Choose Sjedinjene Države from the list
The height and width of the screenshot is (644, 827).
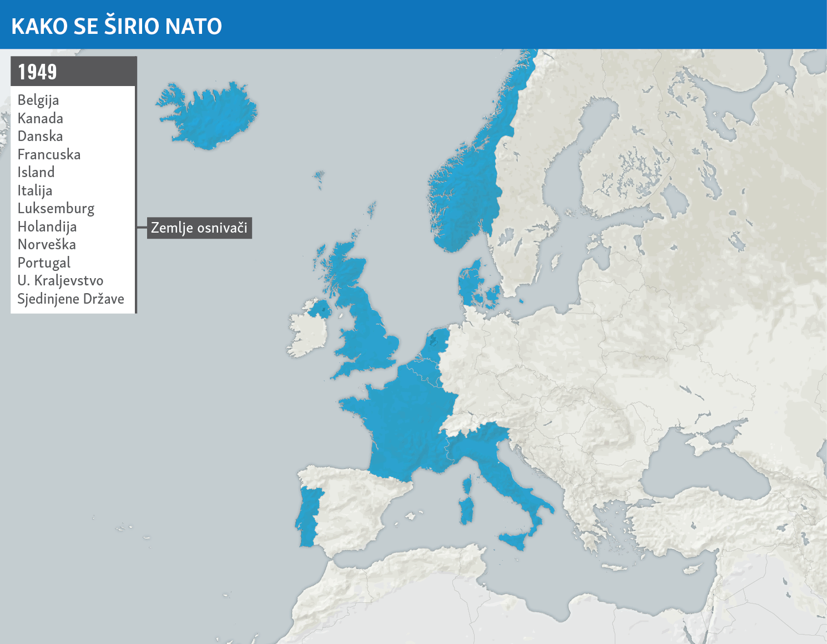(70, 299)
